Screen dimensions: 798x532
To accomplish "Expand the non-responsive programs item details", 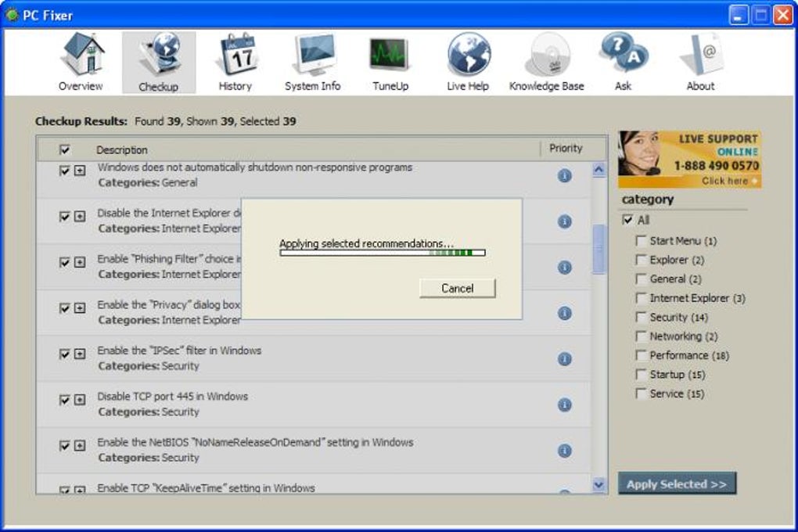I will 80,171.
